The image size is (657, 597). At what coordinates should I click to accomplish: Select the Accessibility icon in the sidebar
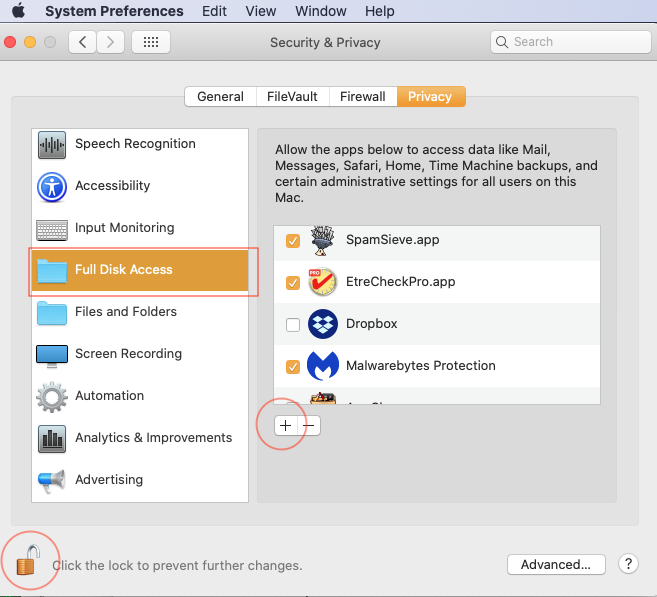pos(52,187)
